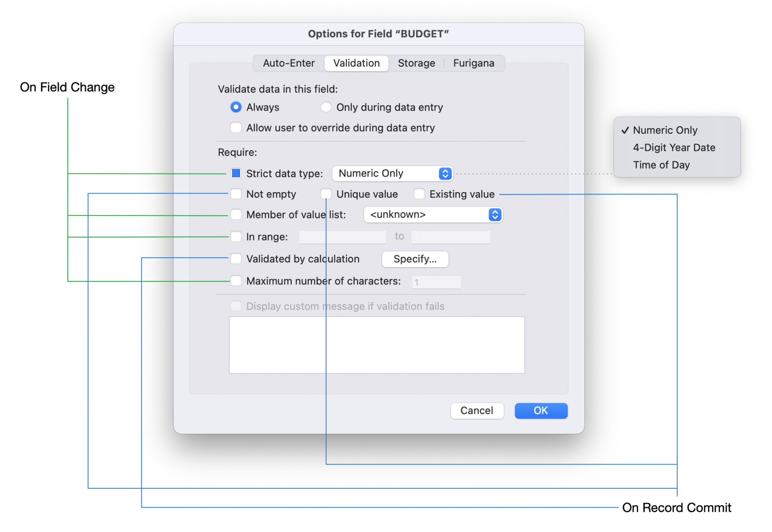Enable the 'Unique value' checkbox
Screen dimensions: 772x532
(326, 194)
